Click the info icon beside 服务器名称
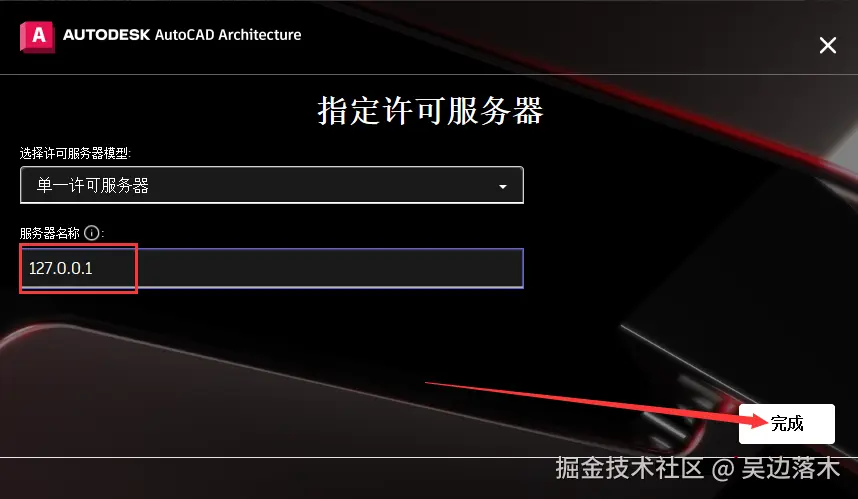This screenshot has width=858, height=499. [92, 233]
